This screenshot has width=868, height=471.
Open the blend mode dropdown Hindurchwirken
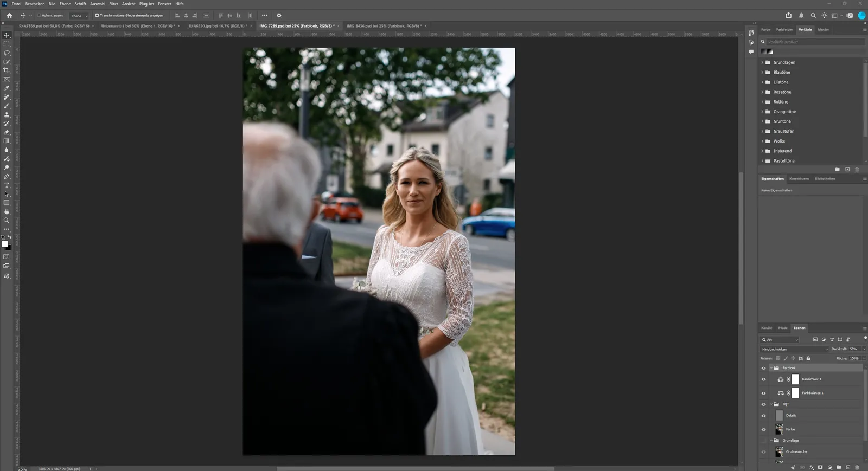794,349
